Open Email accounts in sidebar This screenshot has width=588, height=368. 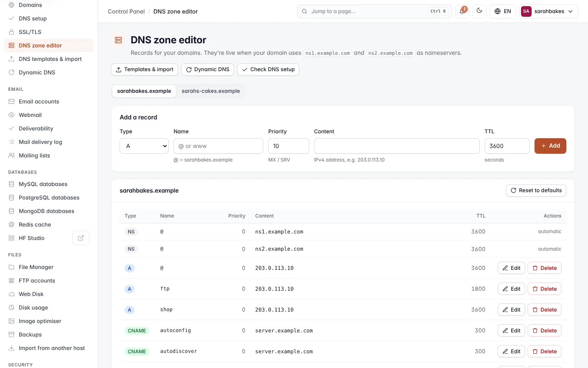49,101
